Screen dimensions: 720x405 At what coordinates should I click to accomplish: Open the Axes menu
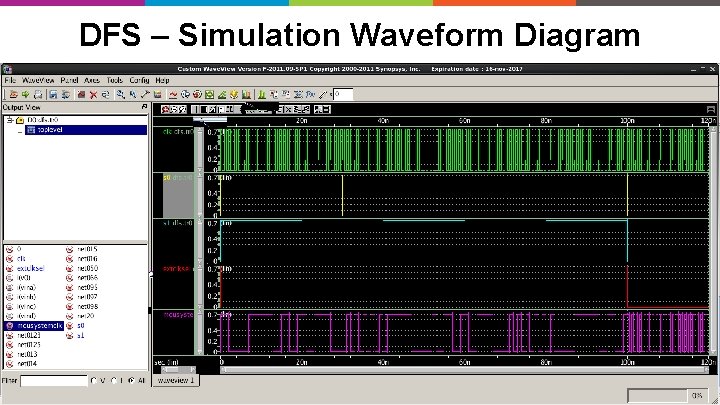pyautogui.click(x=92, y=80)
